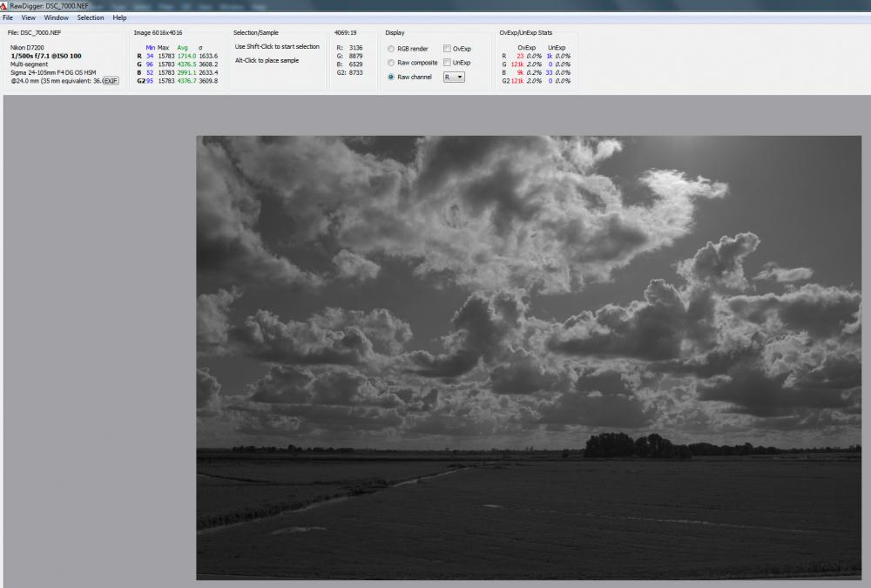Click the G2 channel average value 4376.7
The height and width of the screenshot is (588, 871).
click(x=186, y=81)
